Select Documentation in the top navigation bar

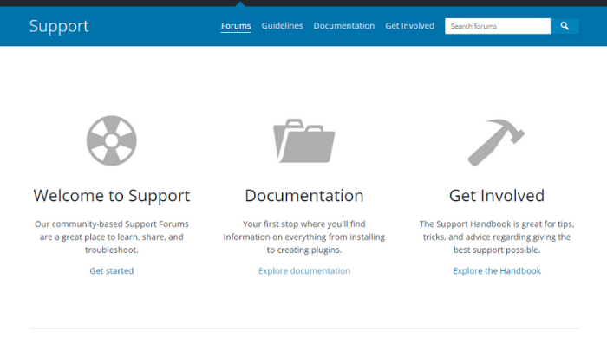343,26
